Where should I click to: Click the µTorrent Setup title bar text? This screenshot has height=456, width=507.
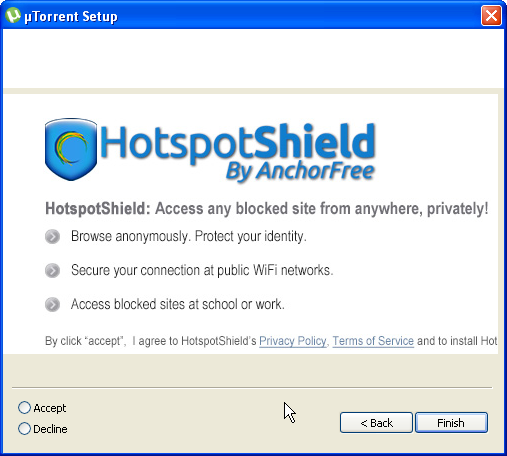point(71,16)
